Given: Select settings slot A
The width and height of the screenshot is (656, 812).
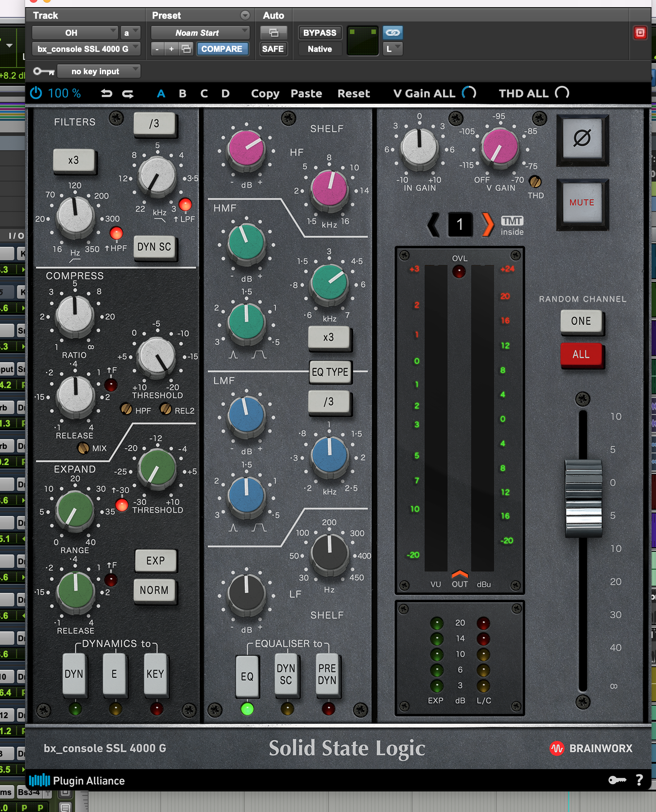Looking at the screenshot, I should pos(161,93).
